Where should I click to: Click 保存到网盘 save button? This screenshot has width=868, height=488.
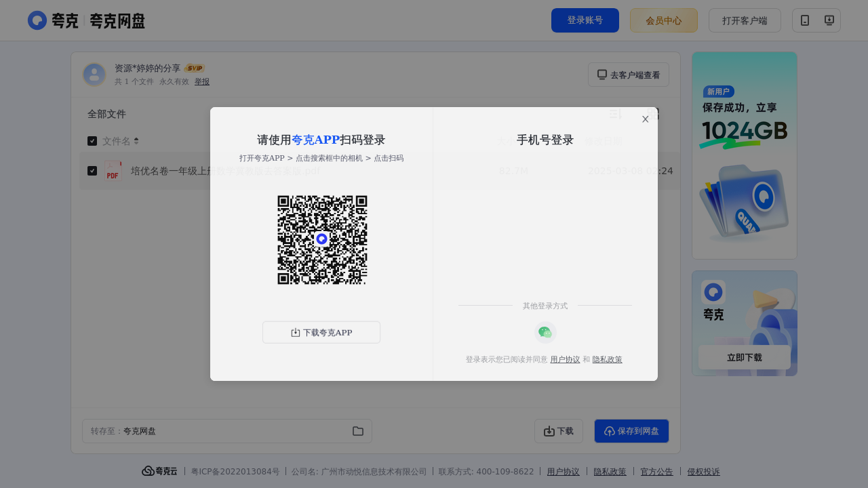[x=631, y=431]
